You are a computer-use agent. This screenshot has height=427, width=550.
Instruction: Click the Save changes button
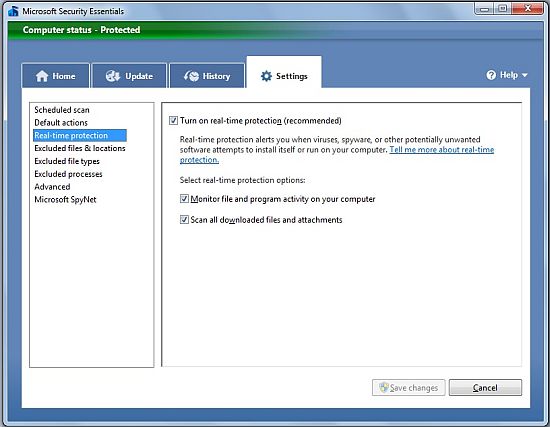coord(409,387)
